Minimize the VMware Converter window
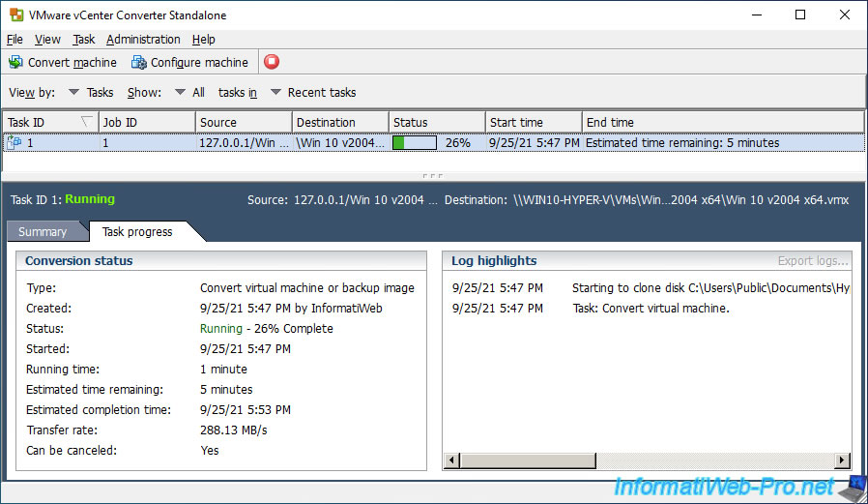868x504 pixels. (757, 15)
